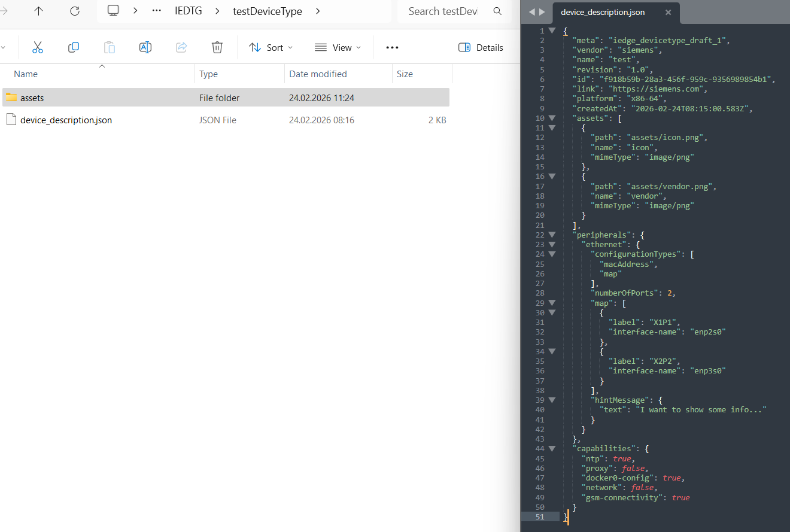Collapse the first asset object at line 11
The height and width of the screenshot is (532, 790).
pyautogui.click(x=552, y=127)
